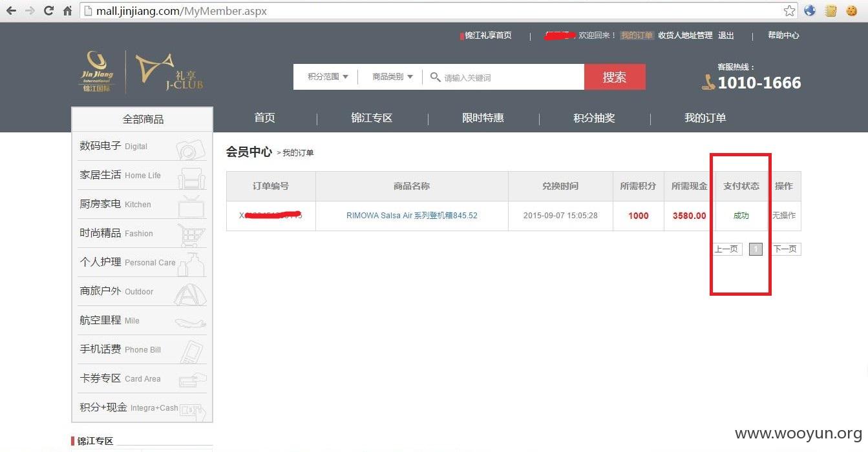Open the 商品类别 dropdown
This screenshot has height=452, width=868.
pyautogui.click(x=392, y=77)
